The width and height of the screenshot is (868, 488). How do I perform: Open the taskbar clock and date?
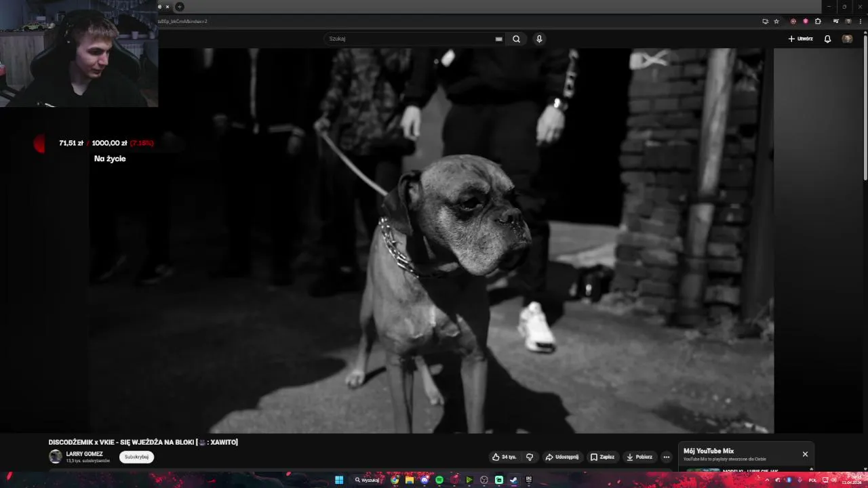(851, 480)
